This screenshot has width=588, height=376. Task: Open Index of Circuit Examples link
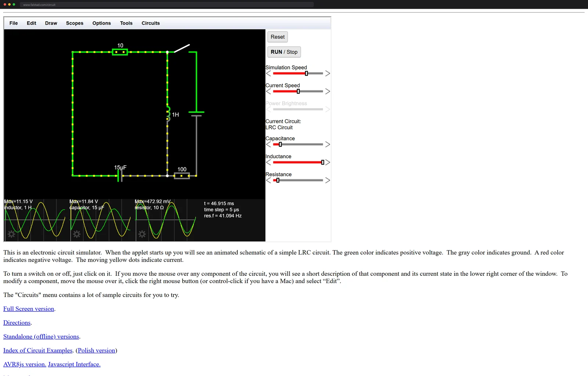tap(38, 351)
